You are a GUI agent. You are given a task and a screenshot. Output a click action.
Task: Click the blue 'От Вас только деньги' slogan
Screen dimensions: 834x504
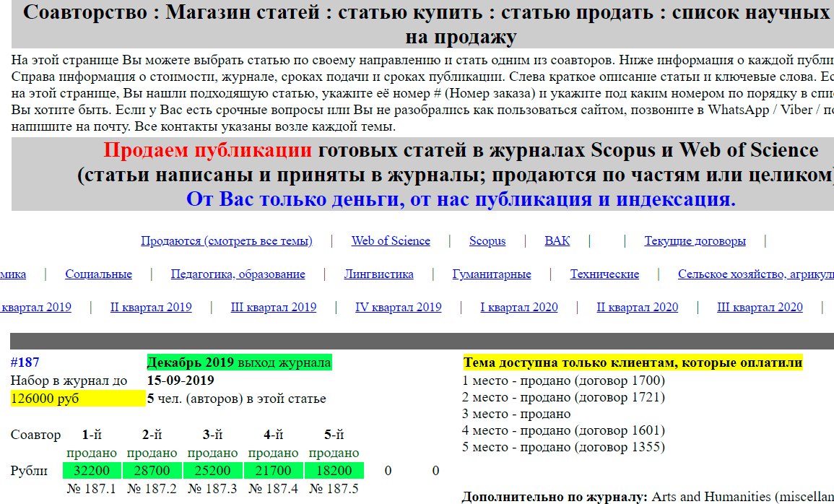tap(461, 199)
